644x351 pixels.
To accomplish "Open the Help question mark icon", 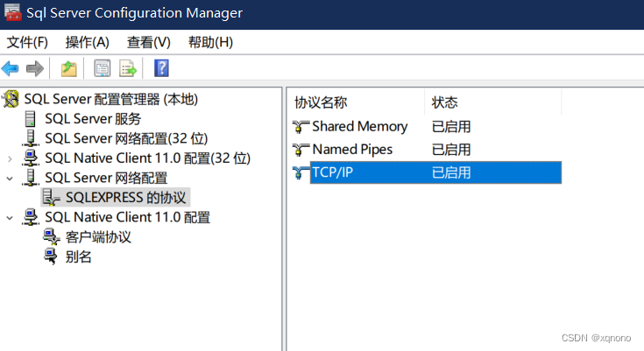I will (x=161, y=68).
